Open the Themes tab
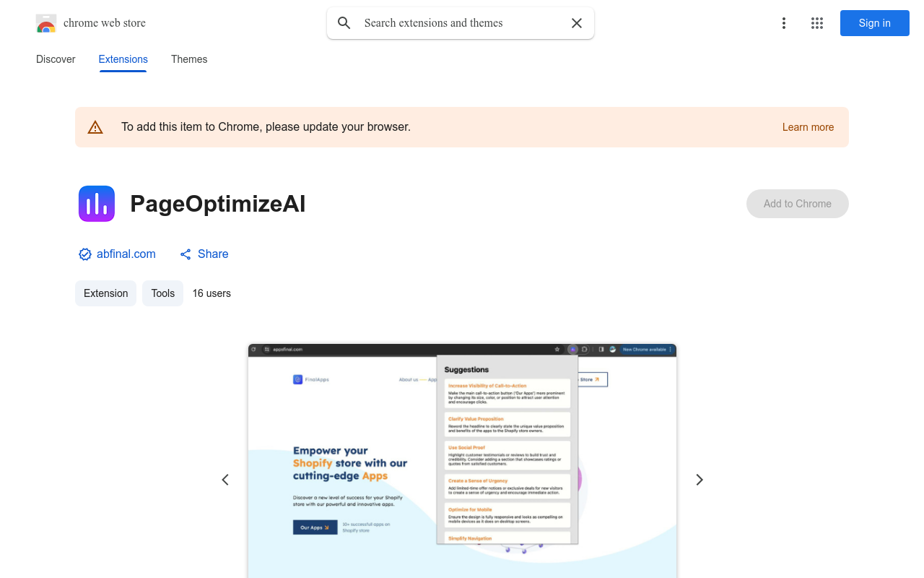 point(189,59)
